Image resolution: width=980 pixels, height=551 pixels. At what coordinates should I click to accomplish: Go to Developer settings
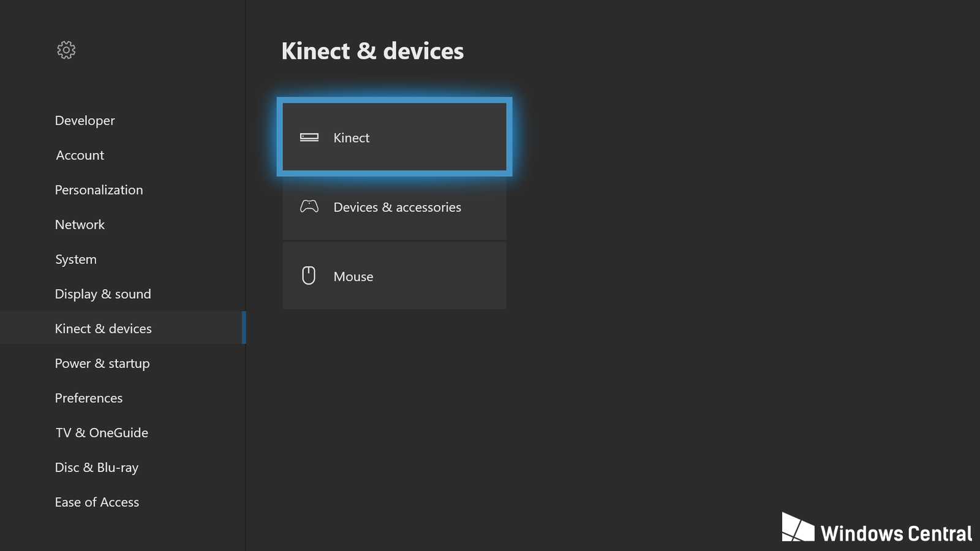[85, 121]
